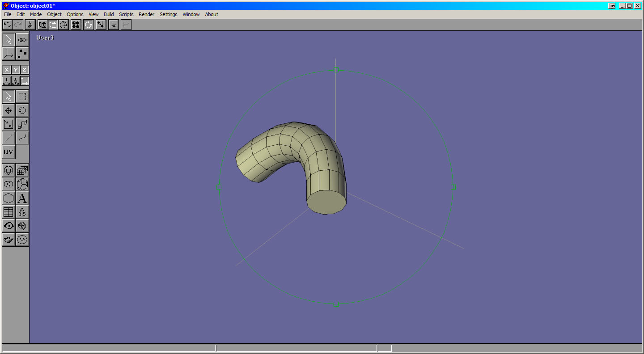Pick the Text tool labeled A
This screenshot has height=354, width=644.
tap(22, 198)
